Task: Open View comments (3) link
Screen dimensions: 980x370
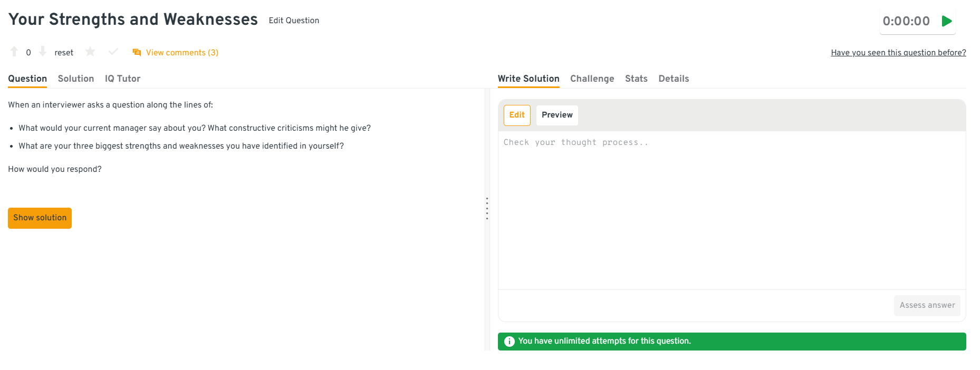Action: [182, 53]
